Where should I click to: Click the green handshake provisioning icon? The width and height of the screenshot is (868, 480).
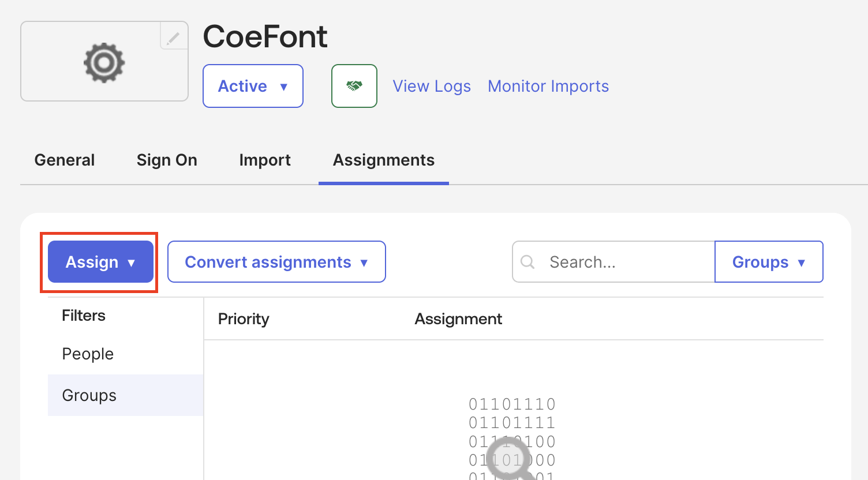[x=354, y=86]
